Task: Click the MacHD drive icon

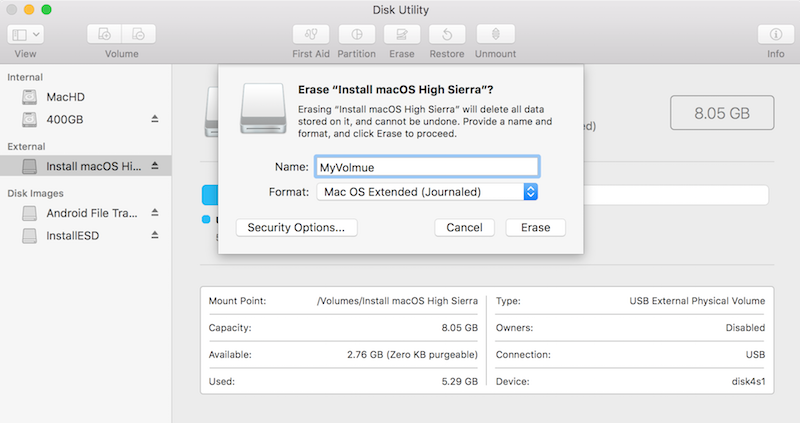Action: pos(30,97)
